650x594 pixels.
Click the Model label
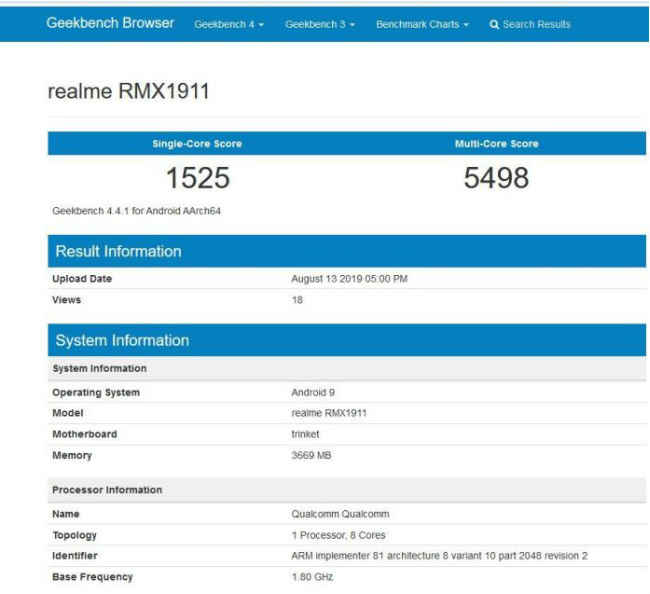pyautogui.click(x=68, y=413)
